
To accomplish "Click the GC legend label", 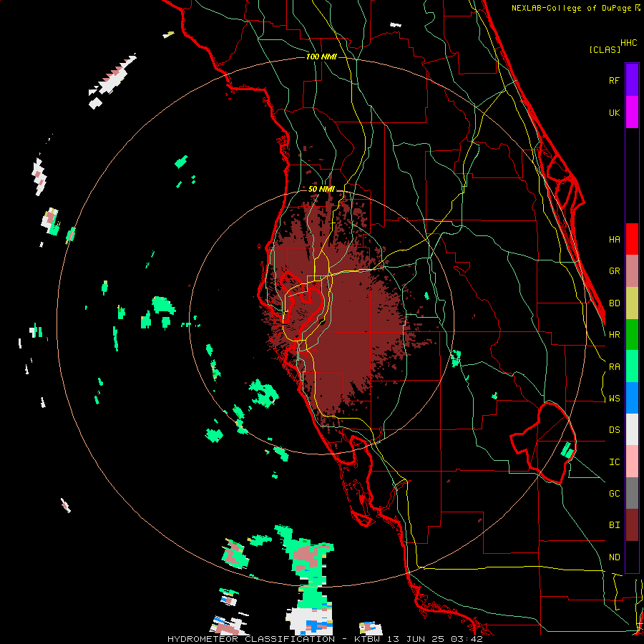I will (x=614, y=494).
